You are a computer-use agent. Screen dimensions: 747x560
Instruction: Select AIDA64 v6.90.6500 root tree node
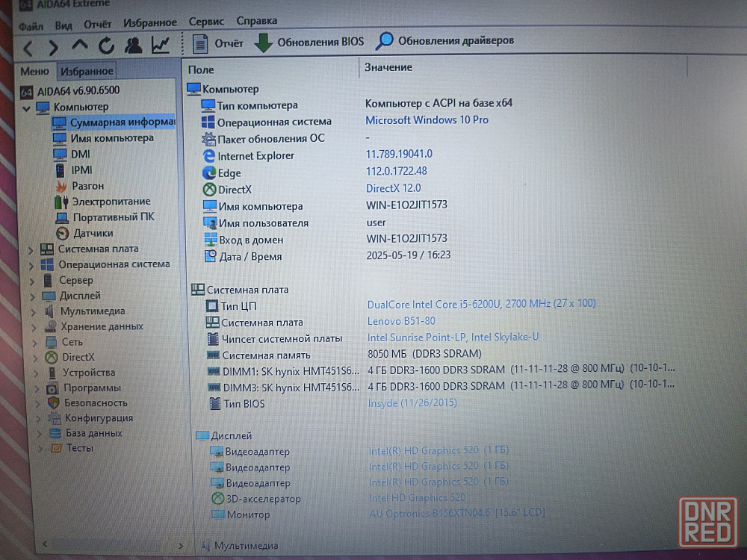[70, 90]
